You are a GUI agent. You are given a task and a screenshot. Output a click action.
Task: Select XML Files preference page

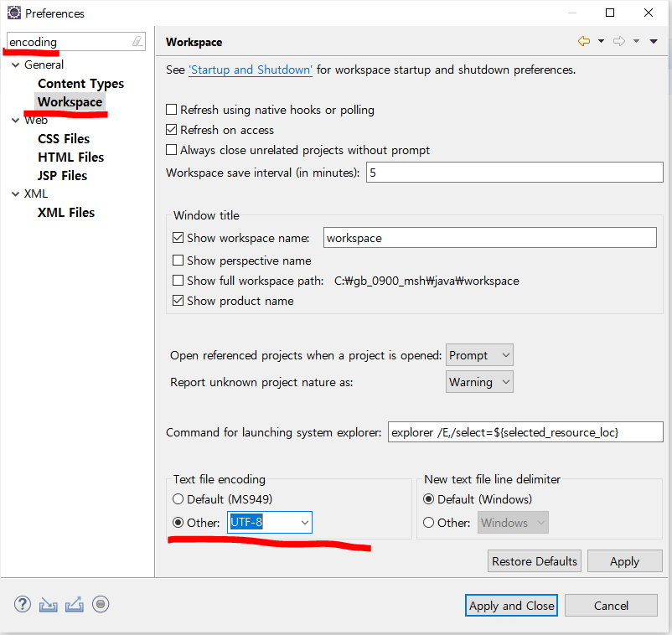point(66,213)
